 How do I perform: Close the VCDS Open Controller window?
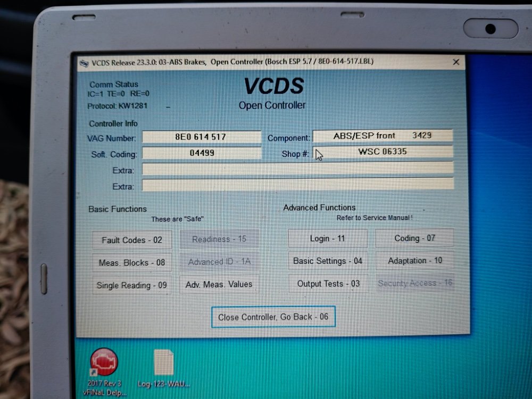coord(456,62)
